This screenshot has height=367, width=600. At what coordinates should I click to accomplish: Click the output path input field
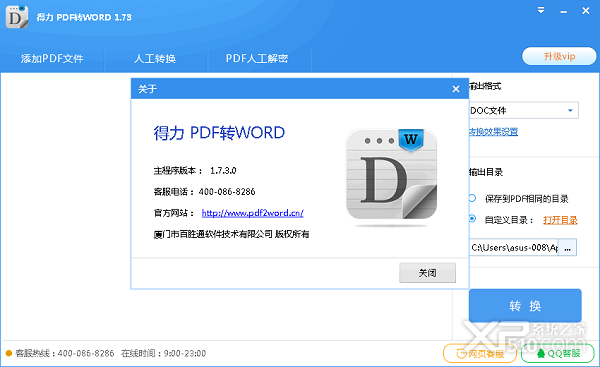(514, 248)
